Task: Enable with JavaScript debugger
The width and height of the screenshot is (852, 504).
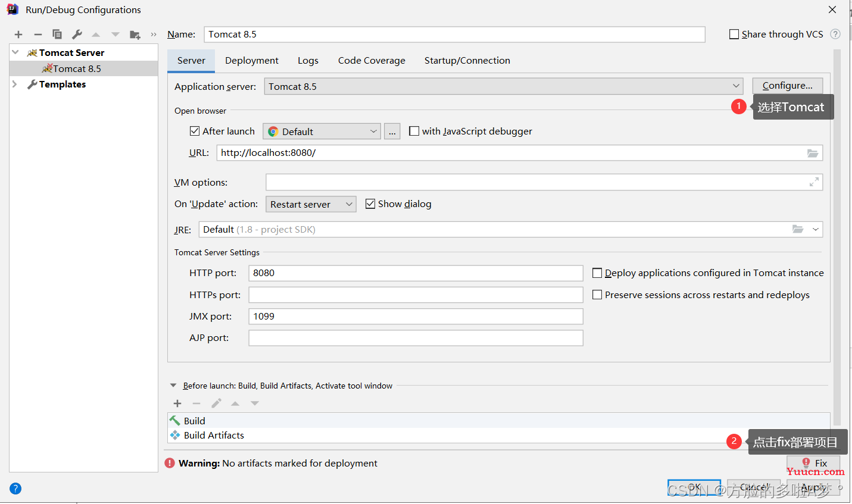Action: click(x=414, y=131)
